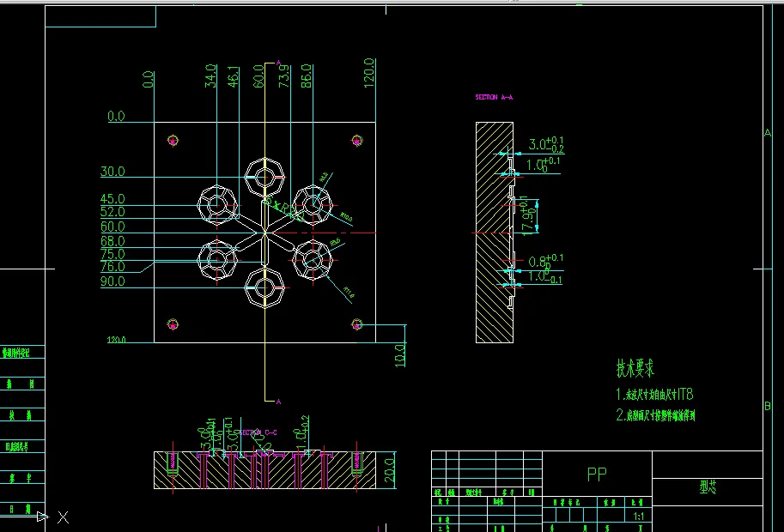The height and width of the screenshot is (532, 784).
Task: Click the 45.0 dimension text
Action: pyautogui.click(x=112, y=199)
